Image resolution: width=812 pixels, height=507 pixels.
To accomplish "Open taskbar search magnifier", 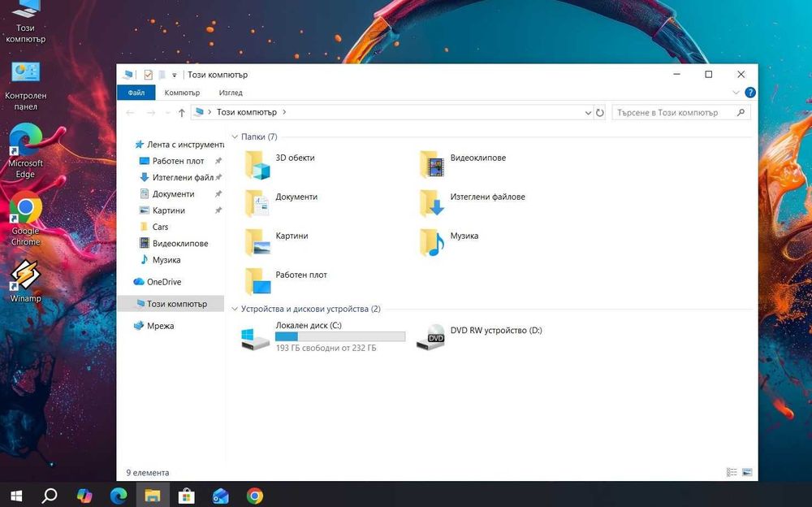I will [50, 496].
